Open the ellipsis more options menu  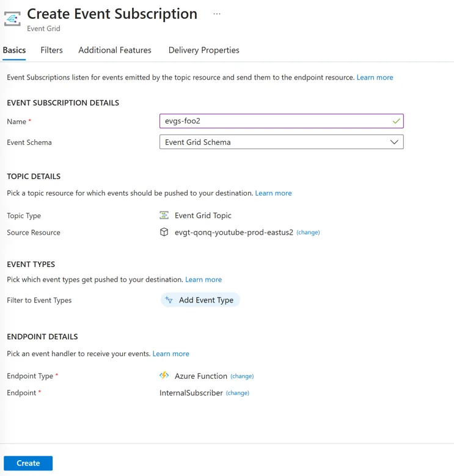(217, 14)
